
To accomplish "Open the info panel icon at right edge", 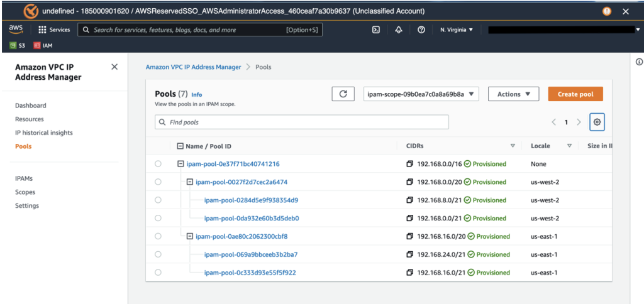I will click(x=639, y=62).
